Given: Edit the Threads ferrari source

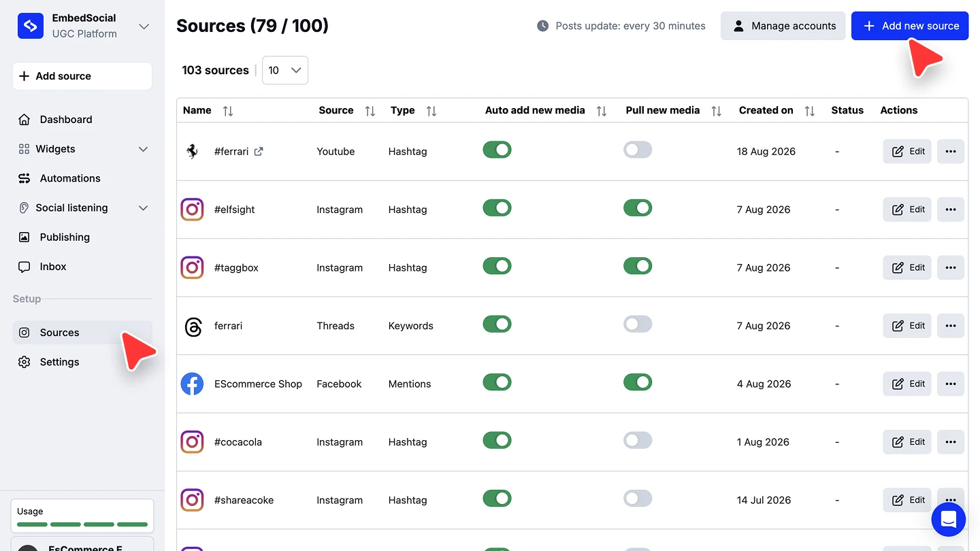Looking at the screenshot, I should pos(907,326).
